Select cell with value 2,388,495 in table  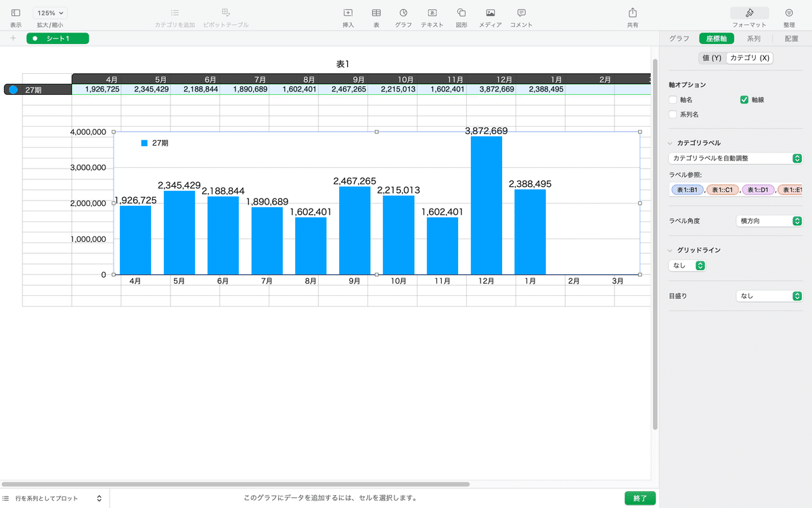tap(541, 89)
